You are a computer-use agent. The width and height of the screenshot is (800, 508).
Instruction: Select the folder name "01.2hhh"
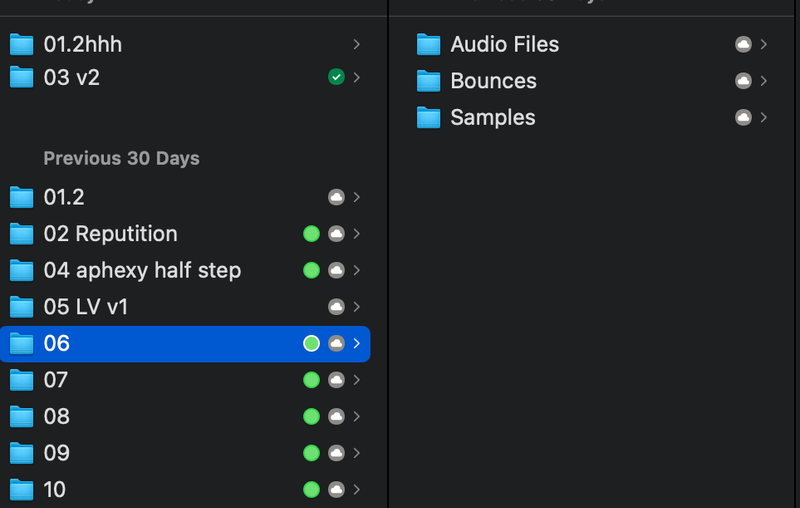83,44
